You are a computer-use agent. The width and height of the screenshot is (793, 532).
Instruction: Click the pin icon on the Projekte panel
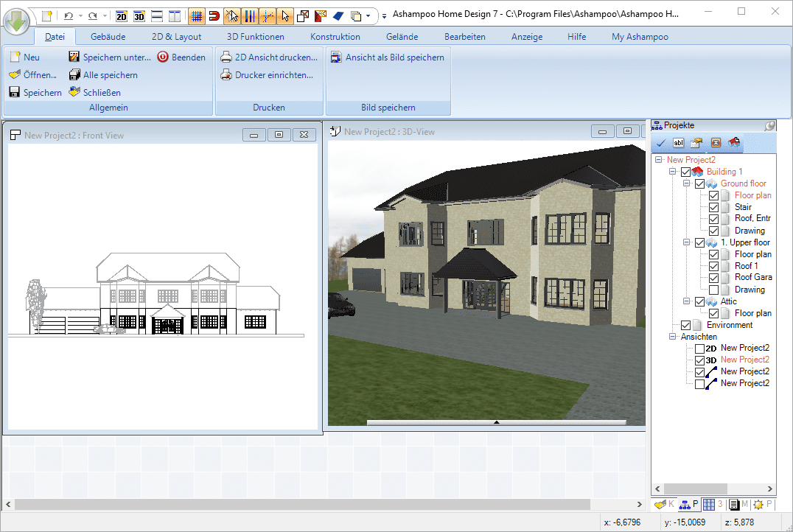[x=769, y=125]
